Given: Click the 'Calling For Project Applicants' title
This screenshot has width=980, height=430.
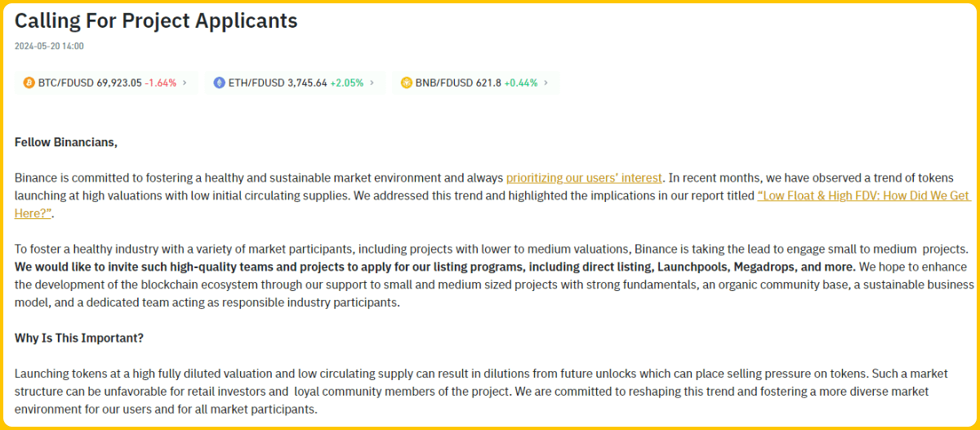Looking at the screenshot, I should [x=156, y=21].
